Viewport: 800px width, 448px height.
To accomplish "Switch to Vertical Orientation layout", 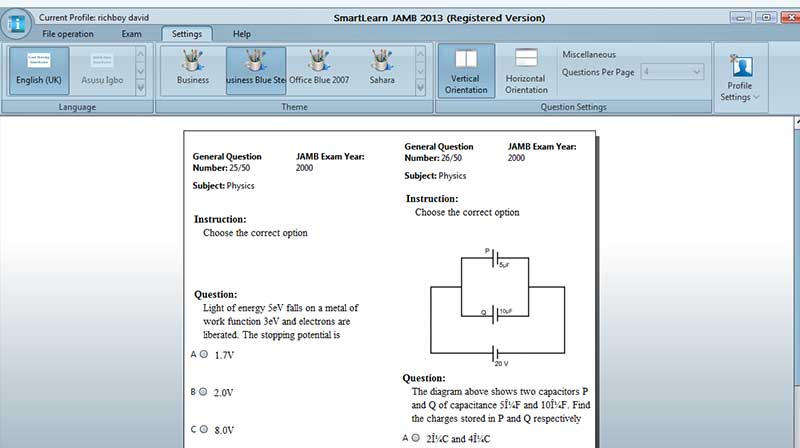I will tap(466, 71).
